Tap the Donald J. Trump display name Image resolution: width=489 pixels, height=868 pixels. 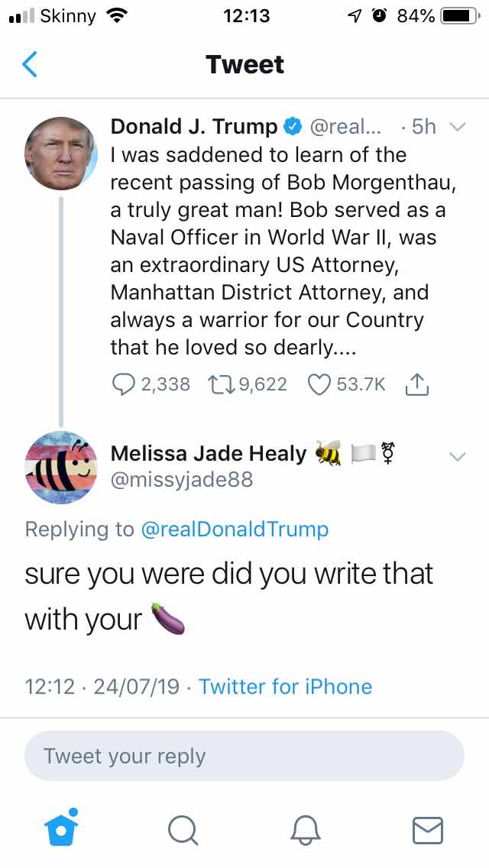tap(194, 127)
